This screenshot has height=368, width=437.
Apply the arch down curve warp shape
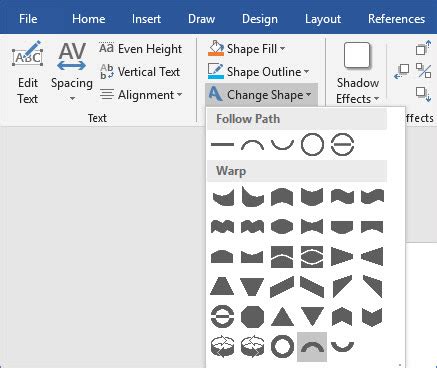(342, 346)
